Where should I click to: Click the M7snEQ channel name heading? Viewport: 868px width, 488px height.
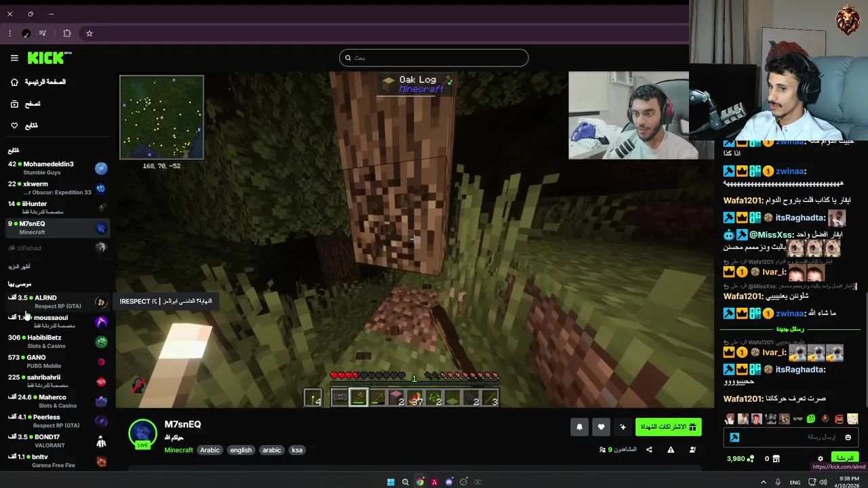[182, 424]
